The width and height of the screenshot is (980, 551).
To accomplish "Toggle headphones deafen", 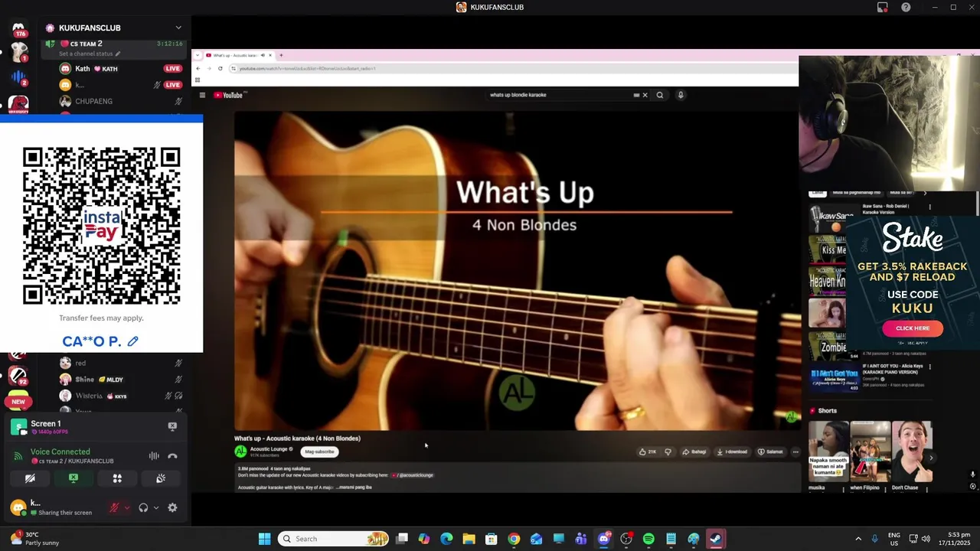I will pos(143,507).
